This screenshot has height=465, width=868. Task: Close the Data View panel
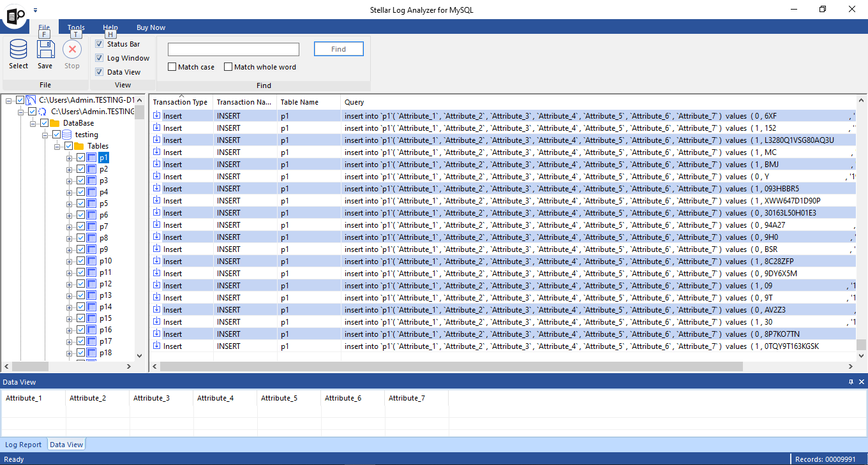(x=861, y=382)
